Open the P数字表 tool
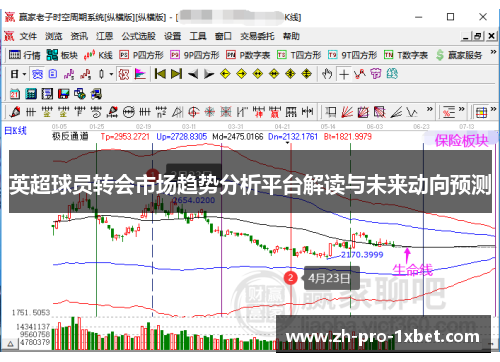Viewport: 500px width, 362px height. tap(248, 55)
